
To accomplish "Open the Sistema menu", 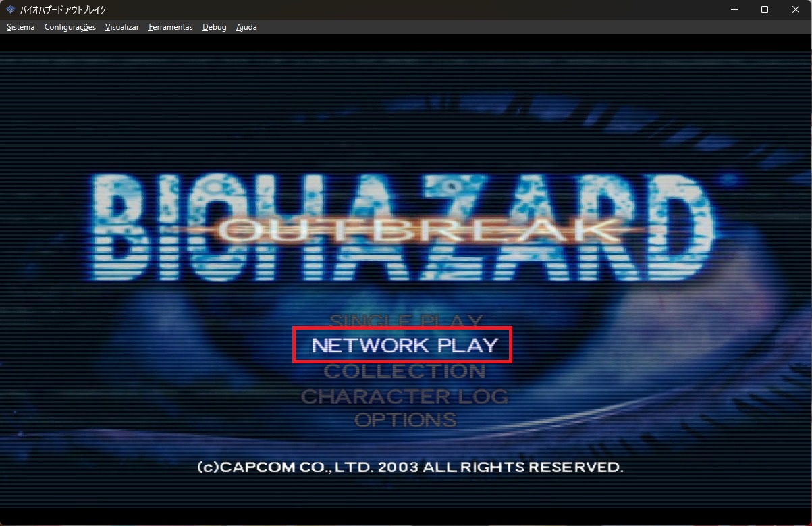I will click(20, 27).
